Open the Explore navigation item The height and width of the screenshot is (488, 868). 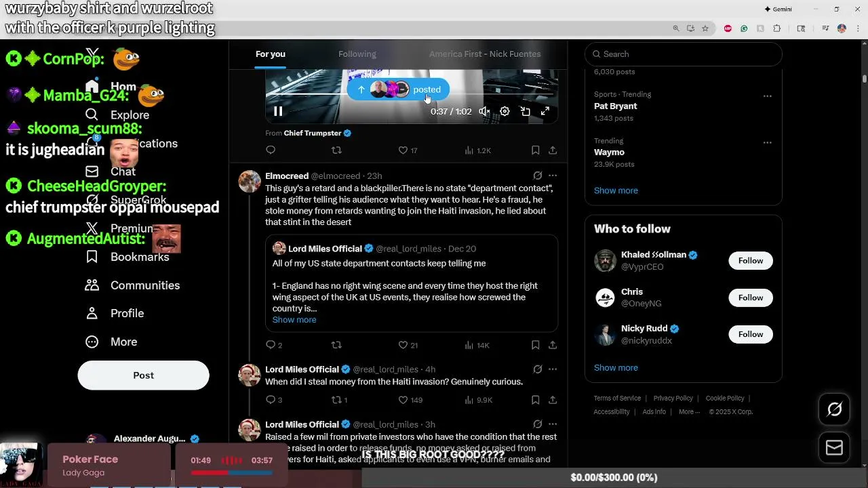[117, 115]
